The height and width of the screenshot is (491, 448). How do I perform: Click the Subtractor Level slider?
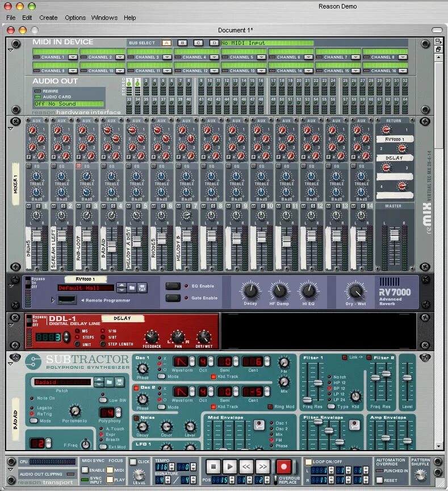407,378
